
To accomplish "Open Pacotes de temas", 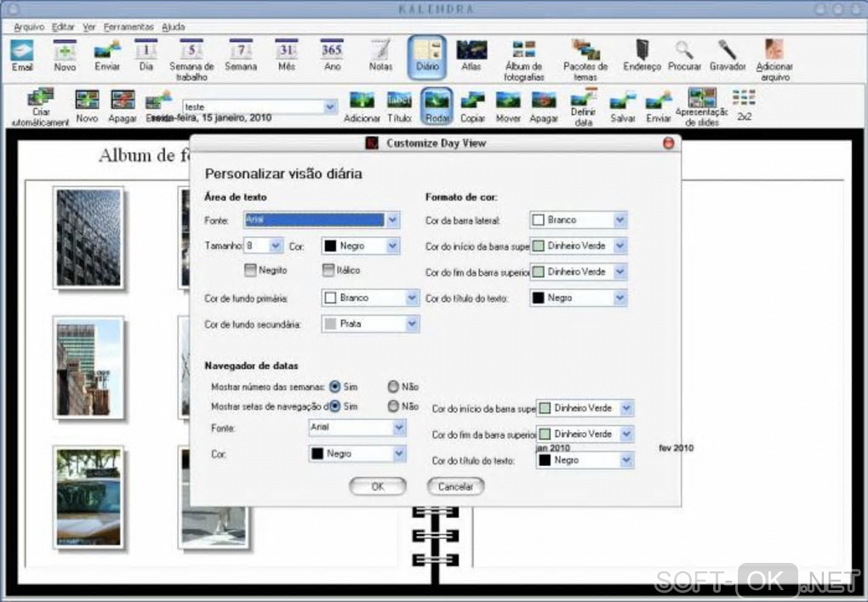I will 585,60.
